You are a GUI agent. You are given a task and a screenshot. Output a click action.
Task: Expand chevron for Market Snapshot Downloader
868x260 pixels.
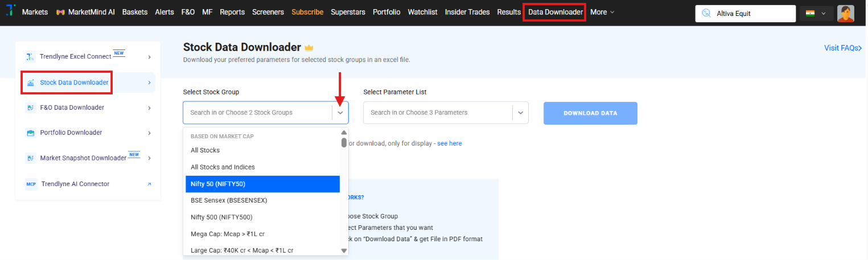[149, 158]
